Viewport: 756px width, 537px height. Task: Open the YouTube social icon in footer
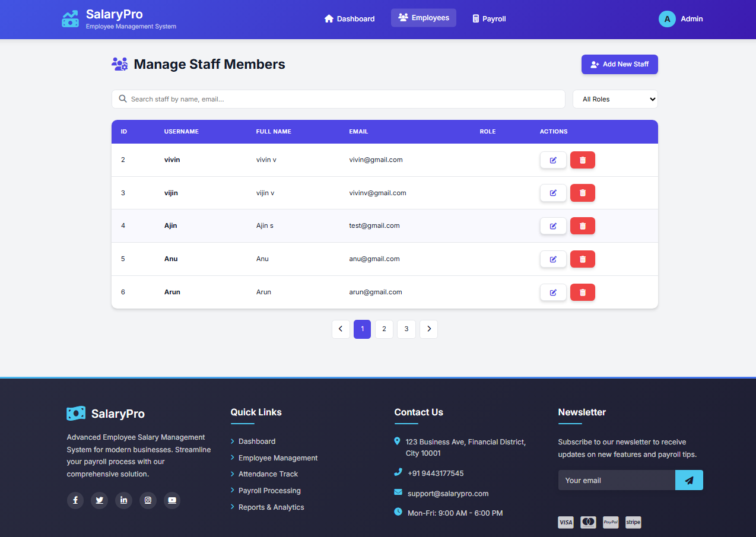[x=171, y=500]
